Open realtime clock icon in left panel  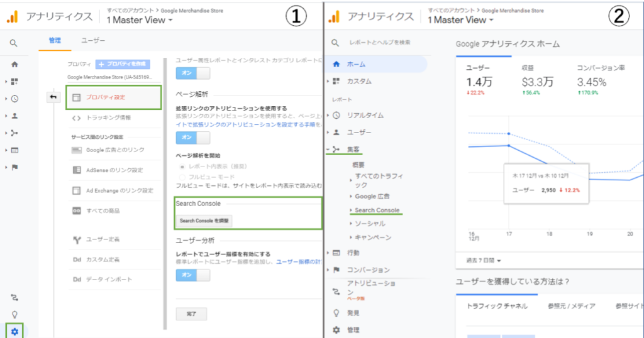pos(15,99)
